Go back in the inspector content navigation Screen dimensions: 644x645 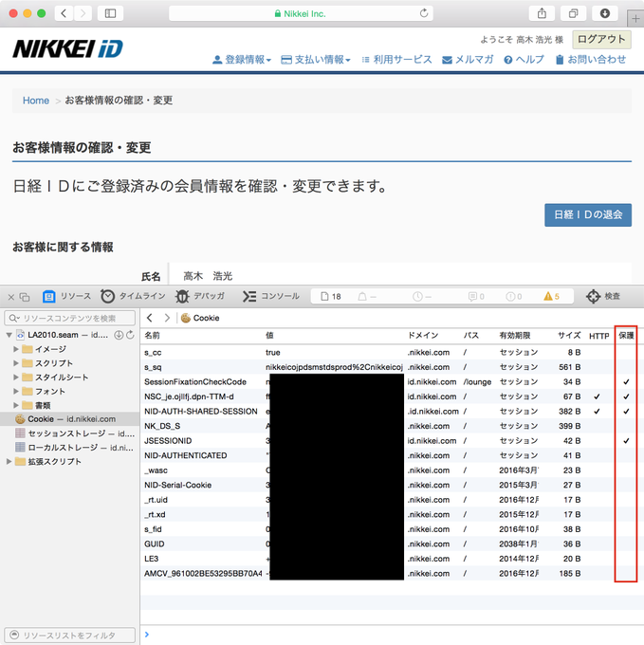149,318
